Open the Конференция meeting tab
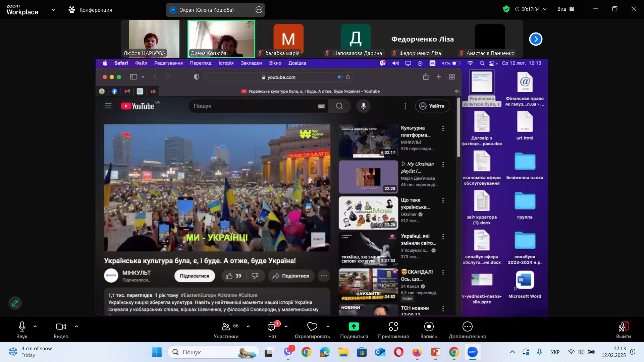644x362 pixels. click(90, 10)
